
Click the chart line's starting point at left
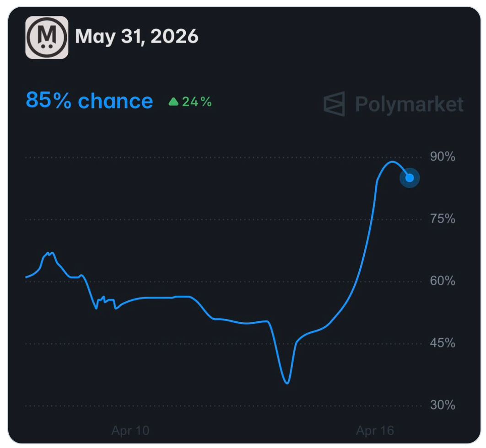coord(26,277)
